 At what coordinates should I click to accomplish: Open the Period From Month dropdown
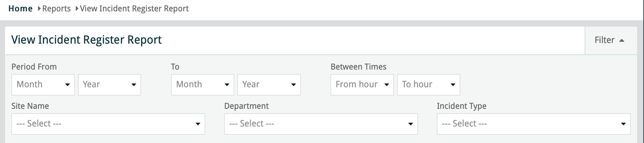tap(43, 84)
